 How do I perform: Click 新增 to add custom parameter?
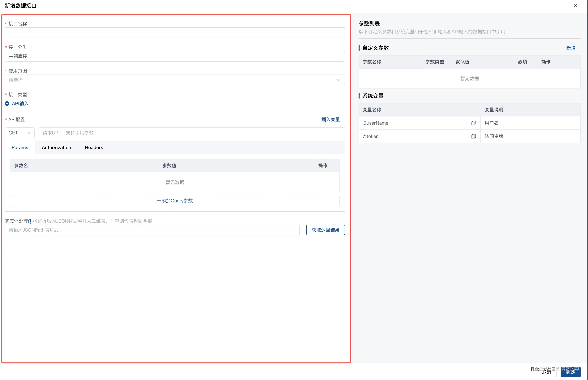click(x=571, y=48)
